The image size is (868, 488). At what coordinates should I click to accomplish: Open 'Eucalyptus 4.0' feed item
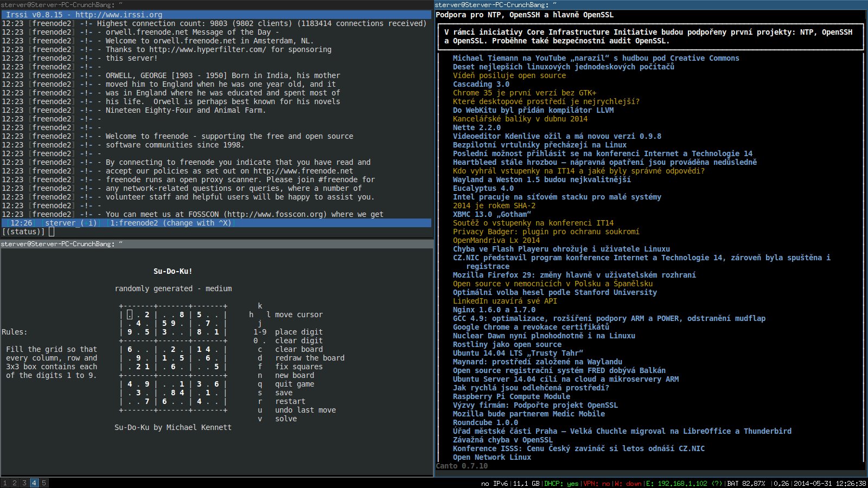pos(483,188)
